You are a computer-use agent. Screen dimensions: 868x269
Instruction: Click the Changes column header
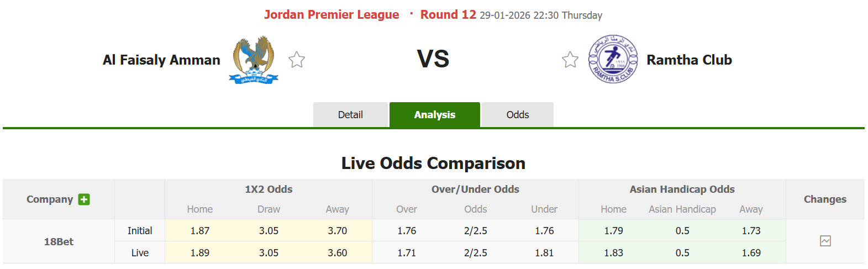[825, 199]
